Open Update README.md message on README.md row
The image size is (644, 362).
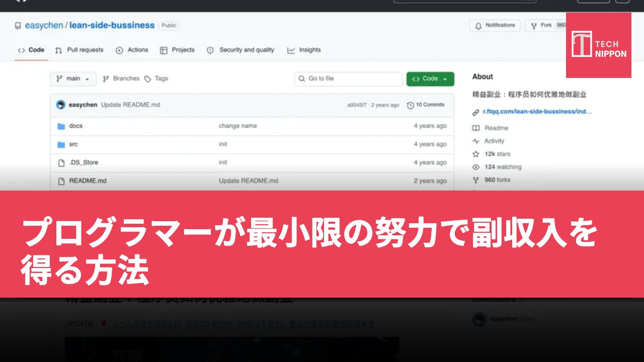[249, 181]
